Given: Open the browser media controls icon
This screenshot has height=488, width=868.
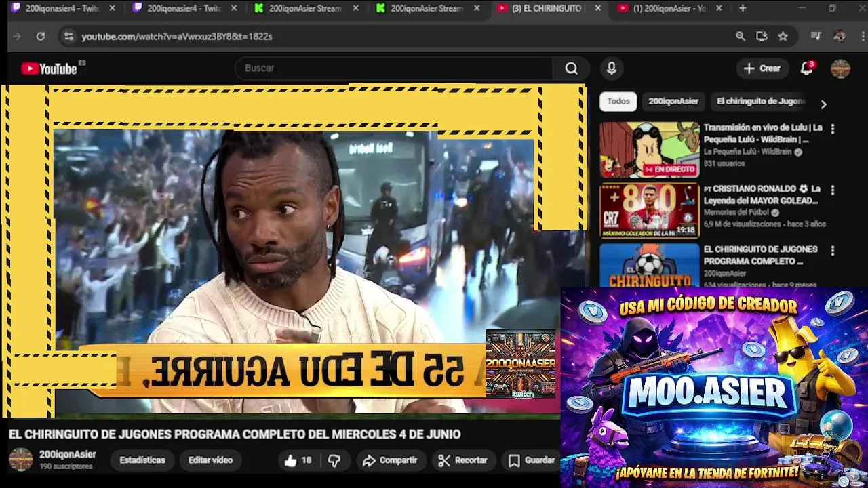Looking at the screenshot, I should [816, 37].
